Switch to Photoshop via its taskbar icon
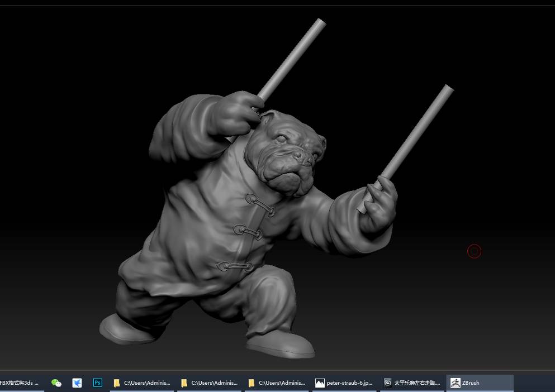This screenshot has height=392, width=555. tap(97, 383)
